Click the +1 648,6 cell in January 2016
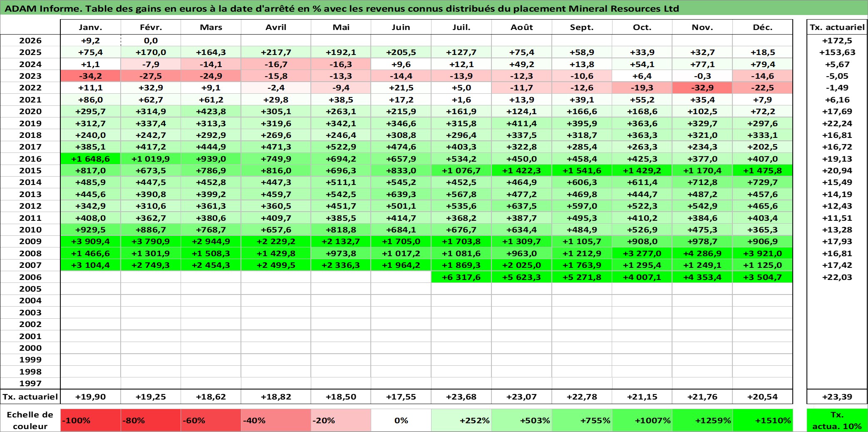The image size is (868, 432). pos(90,159)
